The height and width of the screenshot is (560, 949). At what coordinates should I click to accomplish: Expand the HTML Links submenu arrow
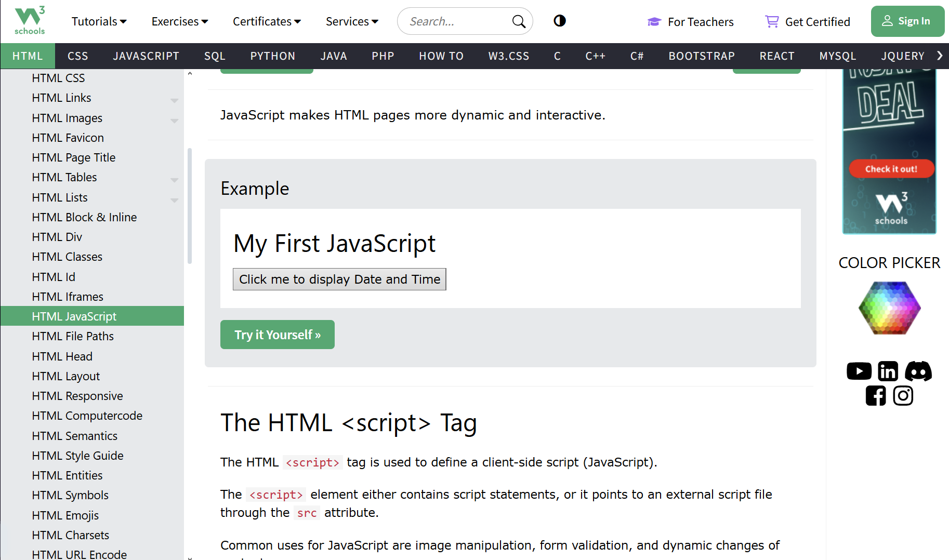pyautogui.click(x=175, y=100)
